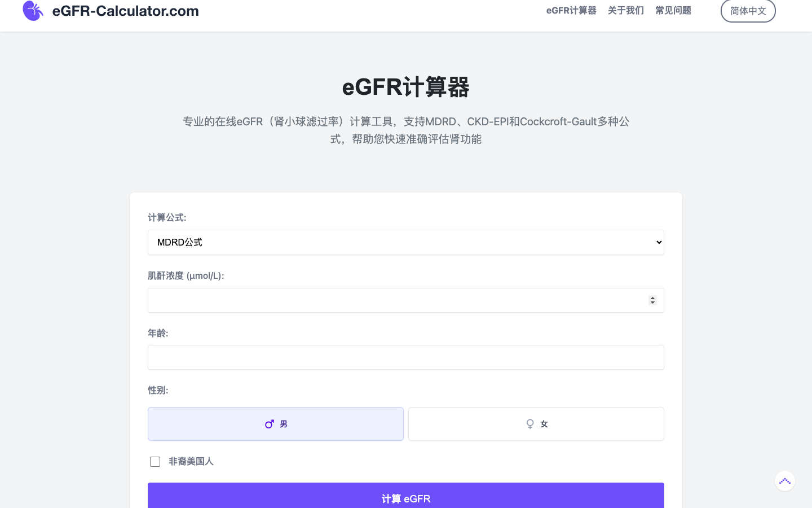Screen dimensions: 812x508
Task: Focus the 年龄 input field
Action: tap(406, 357)
